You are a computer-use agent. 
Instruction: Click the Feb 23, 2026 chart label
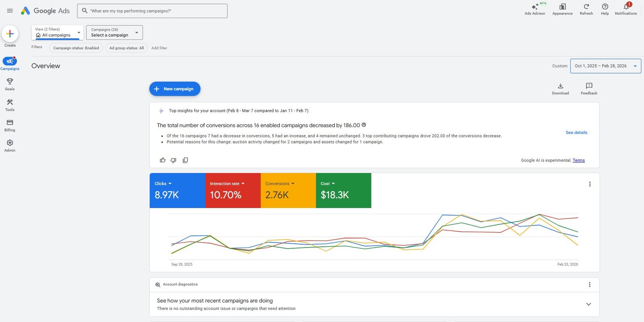pos(568,264)
